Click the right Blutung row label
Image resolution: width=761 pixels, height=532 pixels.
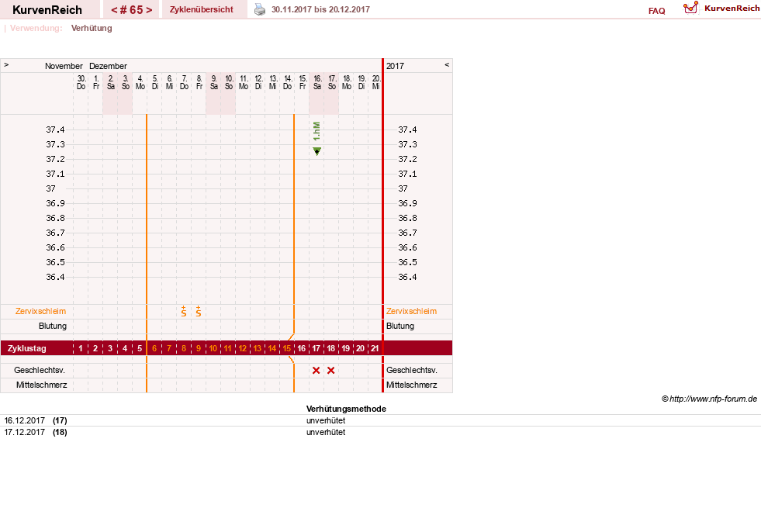point(400,326)
